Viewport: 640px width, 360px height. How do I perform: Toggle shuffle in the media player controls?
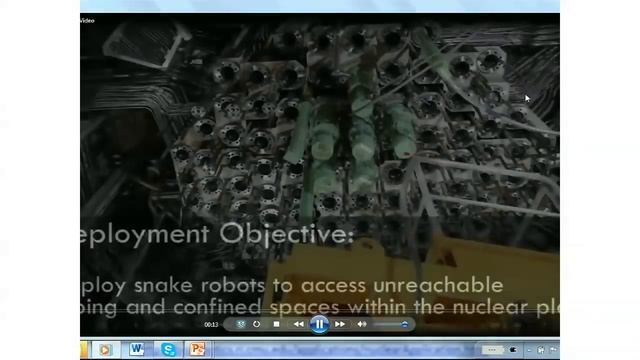241,324
